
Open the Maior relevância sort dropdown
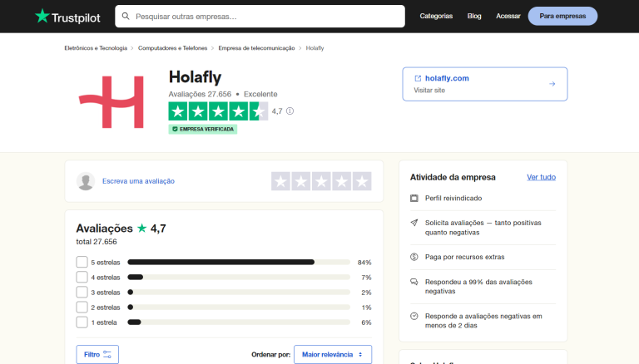[333, 355]
